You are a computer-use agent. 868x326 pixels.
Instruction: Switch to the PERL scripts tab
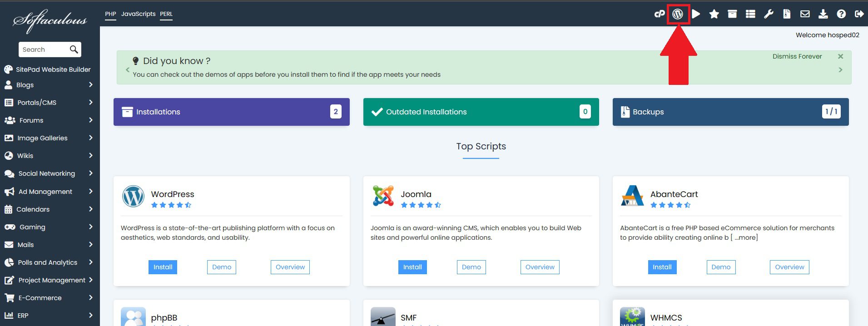pos(166,14)
